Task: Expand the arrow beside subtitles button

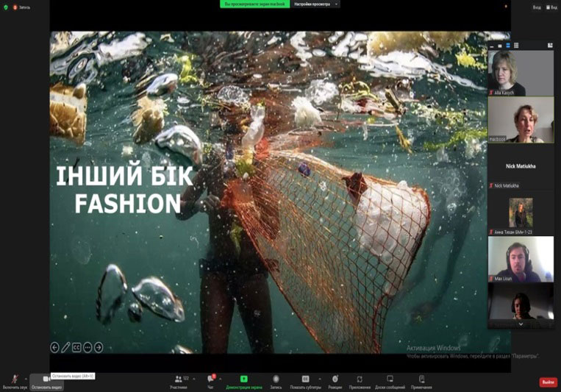Action: pyautogui.click(x=319, y=379)
